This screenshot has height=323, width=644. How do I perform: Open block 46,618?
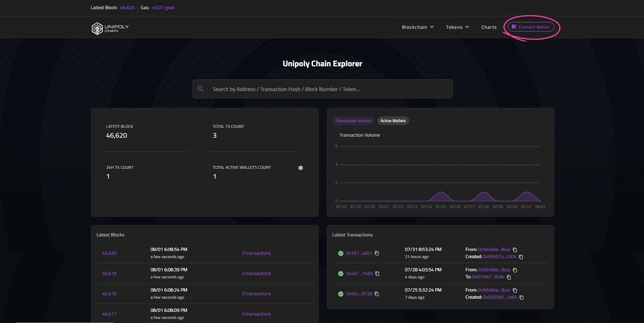tap(109, 294)
